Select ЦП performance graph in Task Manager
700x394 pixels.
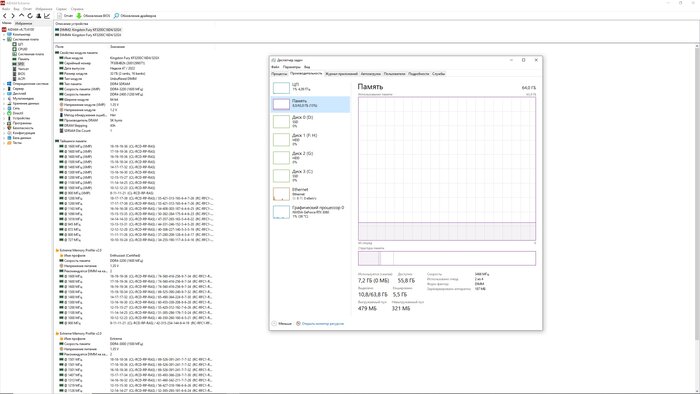311,87
